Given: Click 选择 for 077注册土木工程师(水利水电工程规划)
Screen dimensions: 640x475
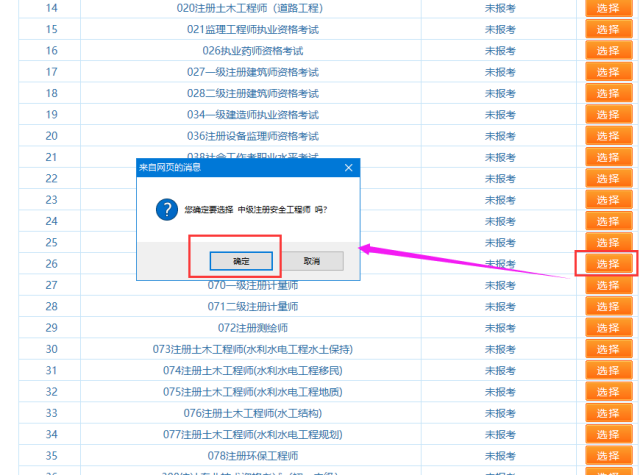Looking at the screenshot, I should (608, 434).
